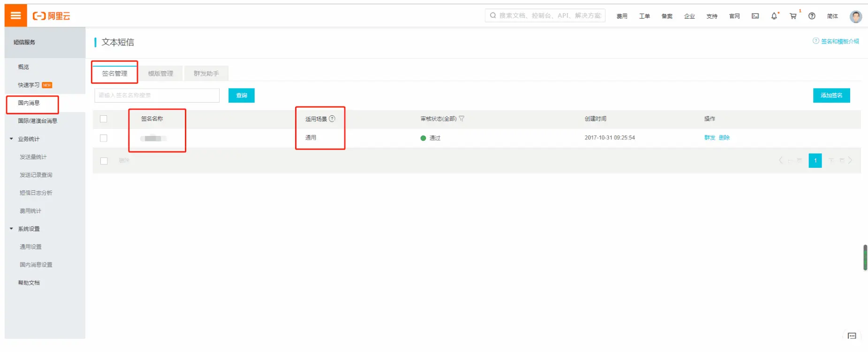Open the feedback chat icon at bottom right
Viewport: 868px width, 352px height.
(852, 336)
